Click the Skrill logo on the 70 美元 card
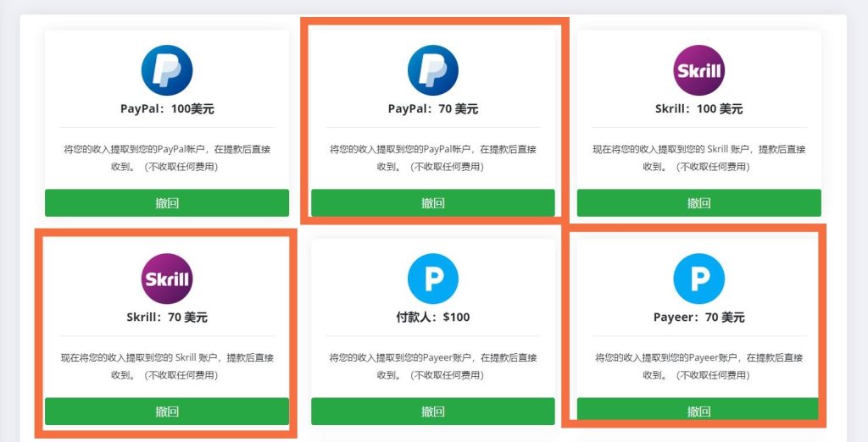This screenshot has width=868, height=442. coord(167,279)
